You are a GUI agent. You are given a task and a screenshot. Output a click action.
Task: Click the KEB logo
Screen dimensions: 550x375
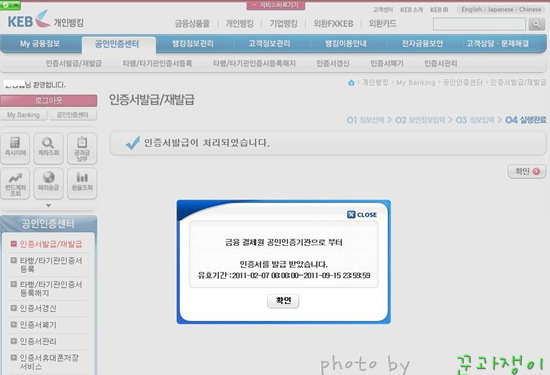[x=29, y=20]
